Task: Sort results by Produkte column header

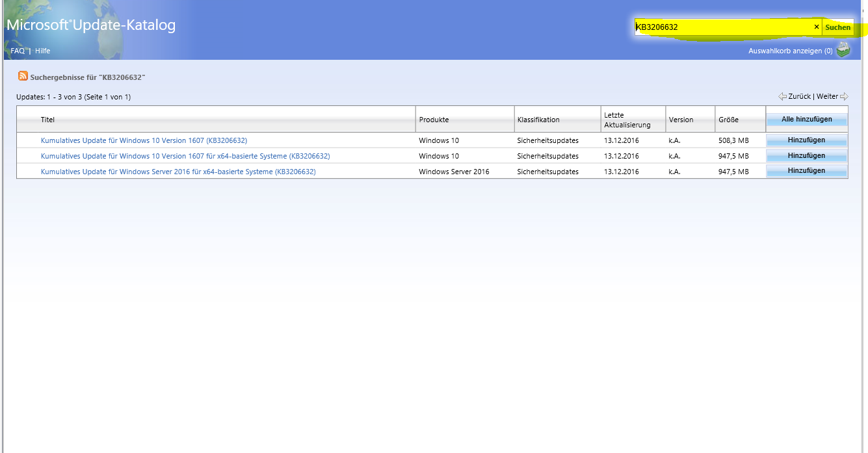Action: [x=434, y=120]
